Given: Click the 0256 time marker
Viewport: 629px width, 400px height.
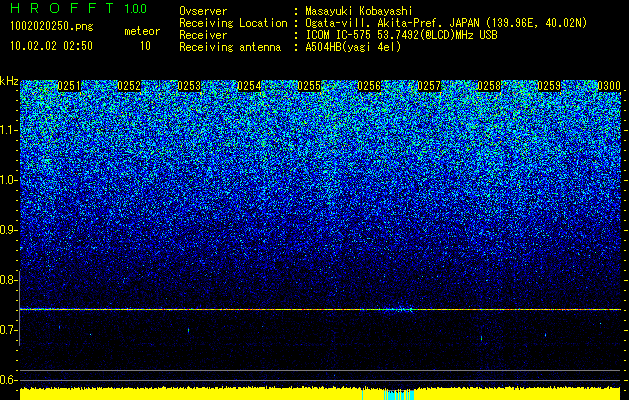Looking at the screenshot, I should pyautogui.click(x=369, y=86).
